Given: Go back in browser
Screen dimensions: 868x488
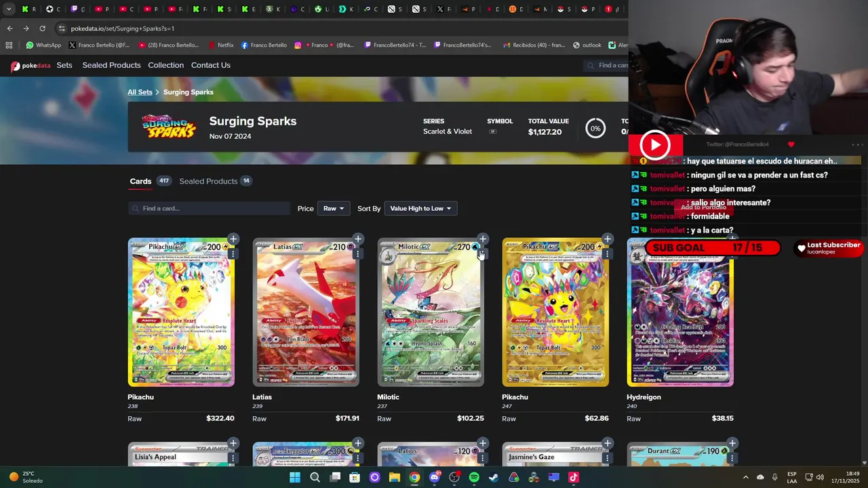Looking at the screenshot, I should tap(9, 28).
